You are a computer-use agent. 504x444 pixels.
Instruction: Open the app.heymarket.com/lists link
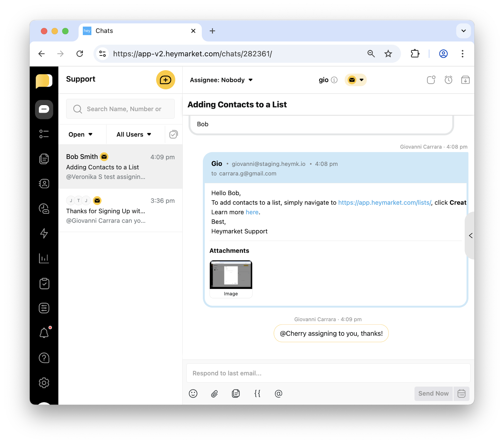click(385, 202)
